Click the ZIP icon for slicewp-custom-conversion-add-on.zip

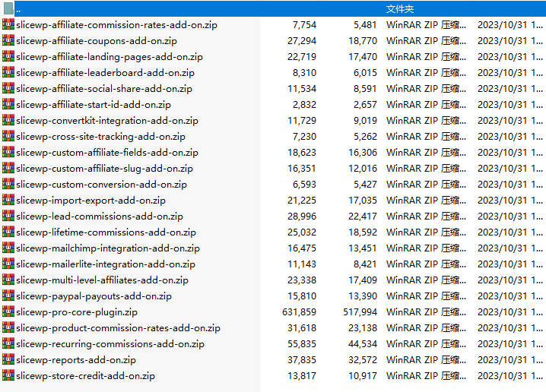pos(8,184)
